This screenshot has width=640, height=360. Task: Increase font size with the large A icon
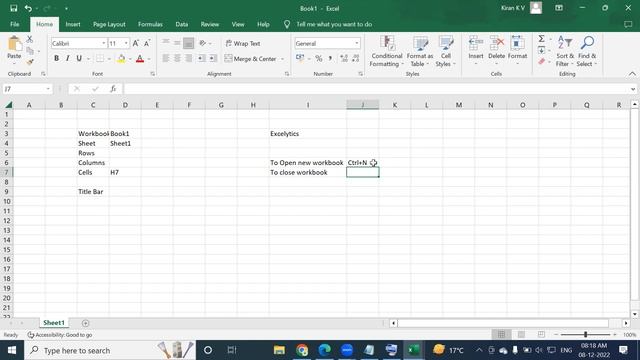[136, 43]
